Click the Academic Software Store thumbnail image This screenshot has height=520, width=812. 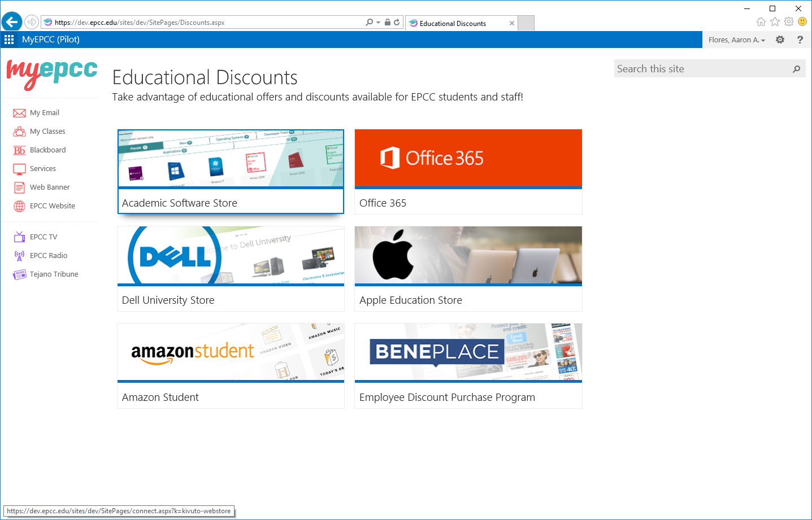[x=231, y=158]
